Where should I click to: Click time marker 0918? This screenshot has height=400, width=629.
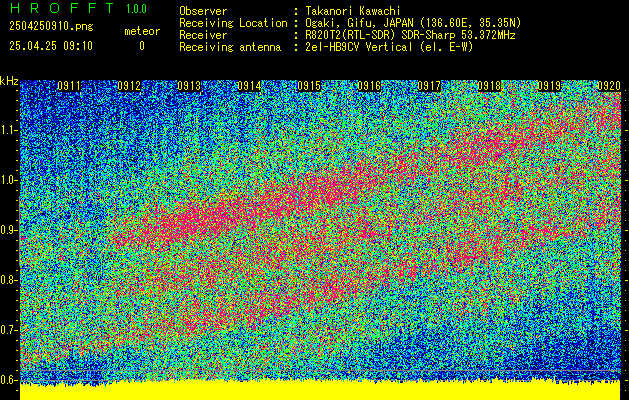[x=489, y=86]
